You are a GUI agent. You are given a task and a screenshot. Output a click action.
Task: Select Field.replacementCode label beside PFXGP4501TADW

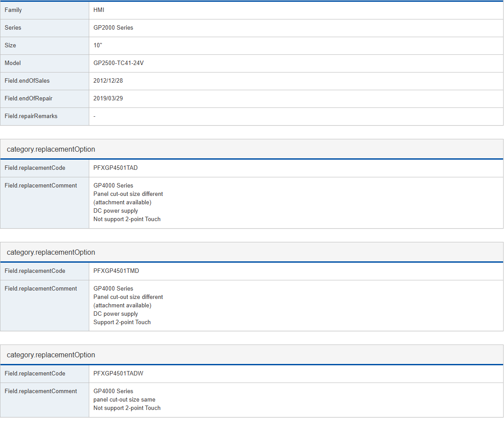tap(35, 374)
